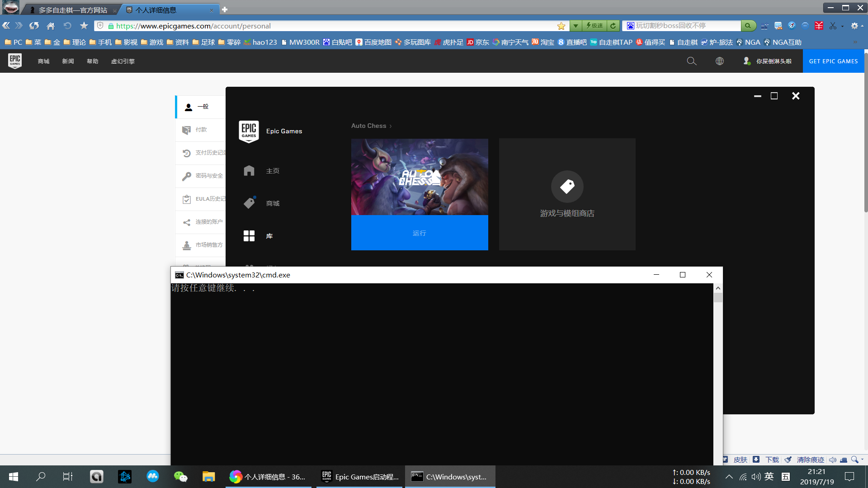Open Task View on taskbar
Viewport: 868px width, 488px height.
click(x=68, y=476)
